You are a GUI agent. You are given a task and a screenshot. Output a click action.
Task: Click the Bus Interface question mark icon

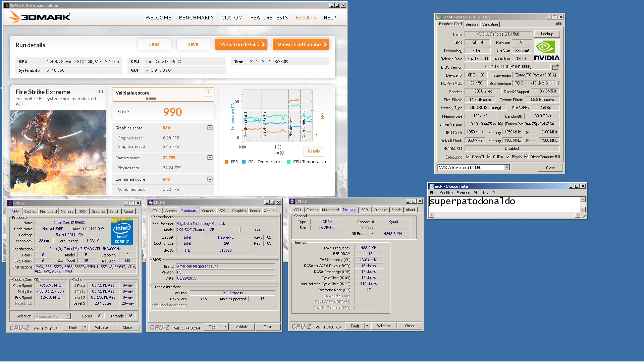tap(558, 83)
